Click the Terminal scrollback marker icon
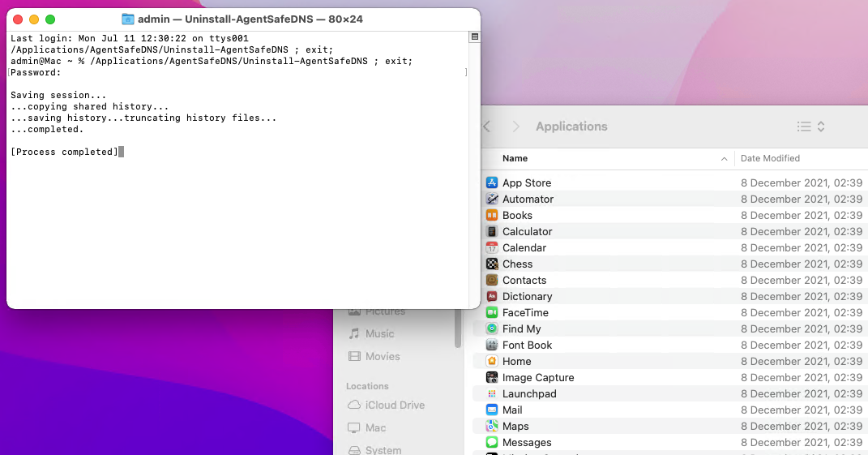The image size is (868, 455). coord(474,36)
